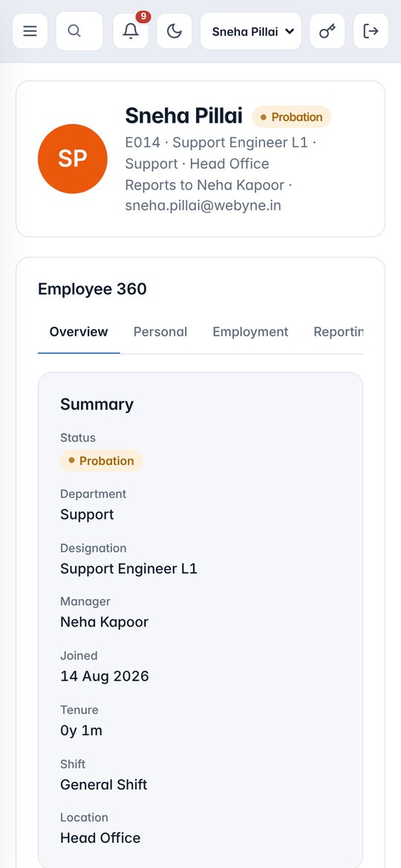401x868 pixels.
Task: Click the Tenure value 0y 1m
Action: [x=81, y=731]
